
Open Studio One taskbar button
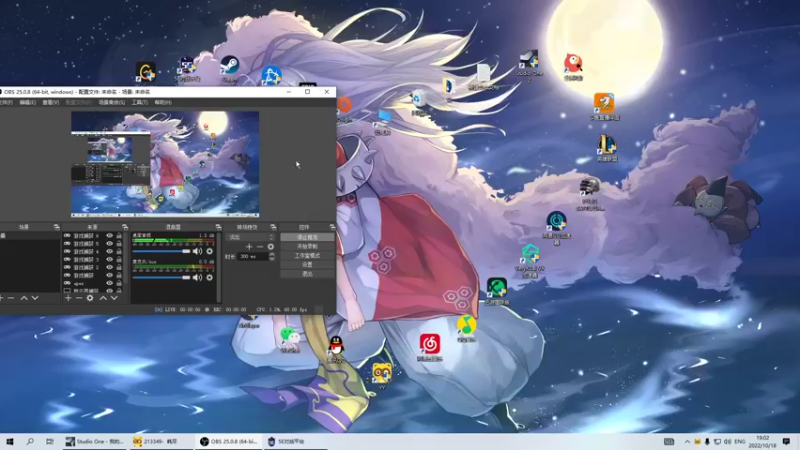tap(94, 441)
